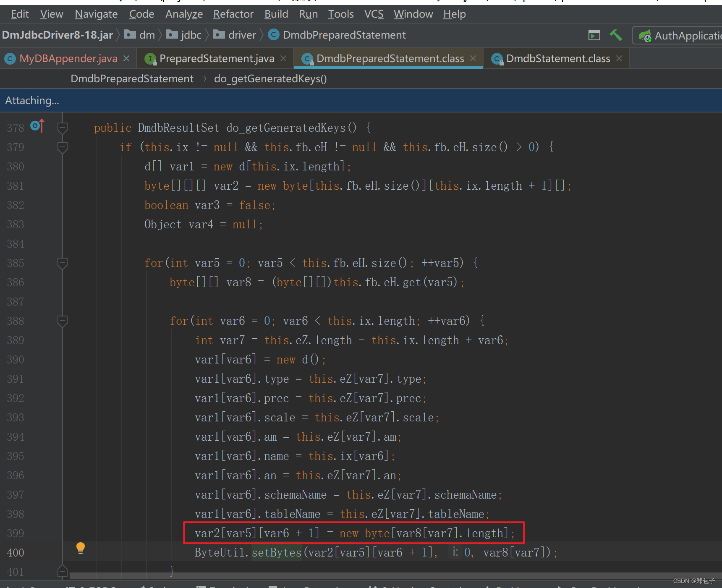The image size is (722, 588).
Task: Click fold end marker at line 401
Action: (63, 571)
